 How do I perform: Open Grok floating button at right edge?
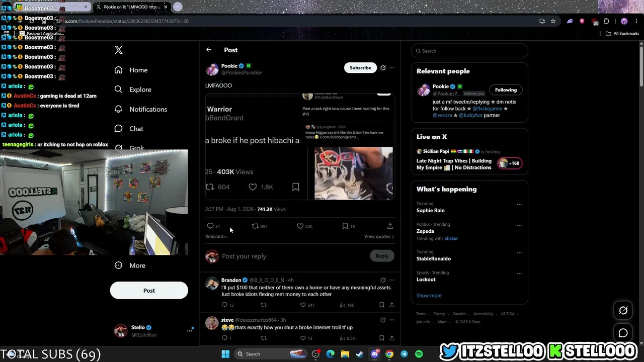coord(623,311)
